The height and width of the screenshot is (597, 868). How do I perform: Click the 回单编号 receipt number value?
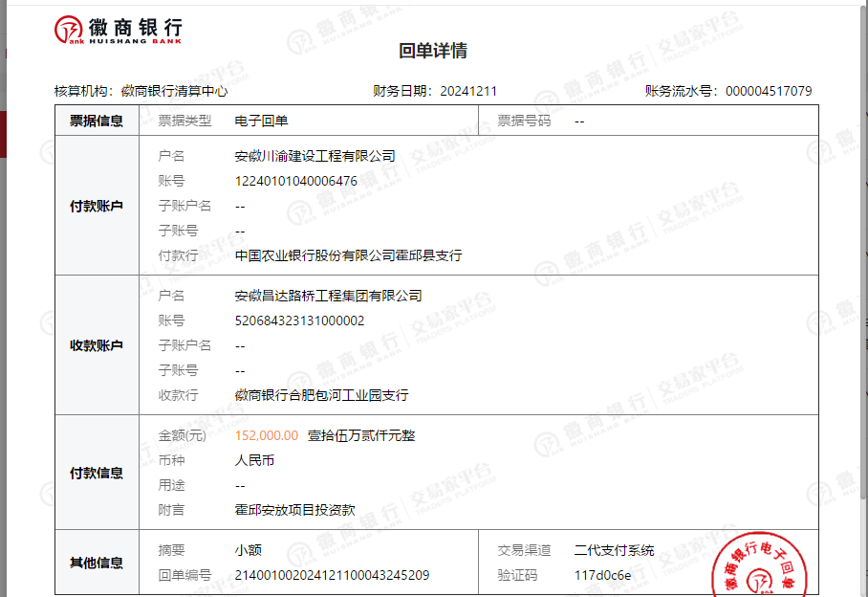332,575
